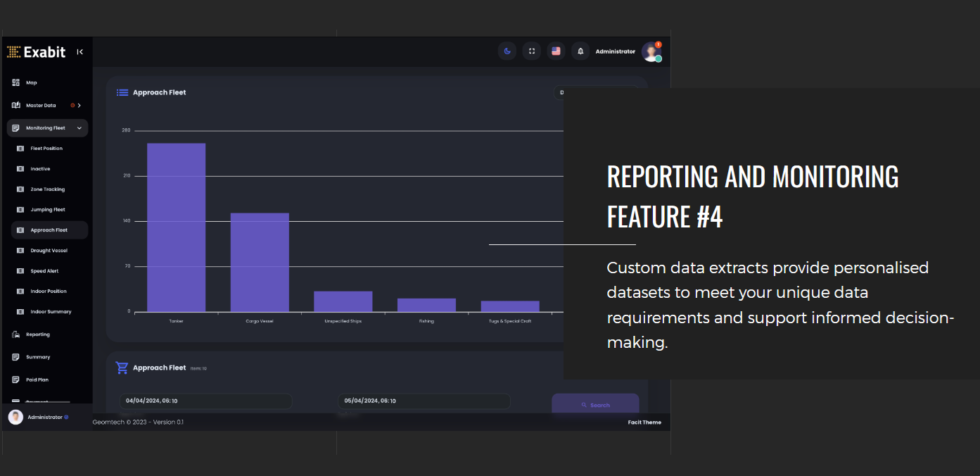
Task: Click the start date field 04/04/2024
Action: coord(205,401)
